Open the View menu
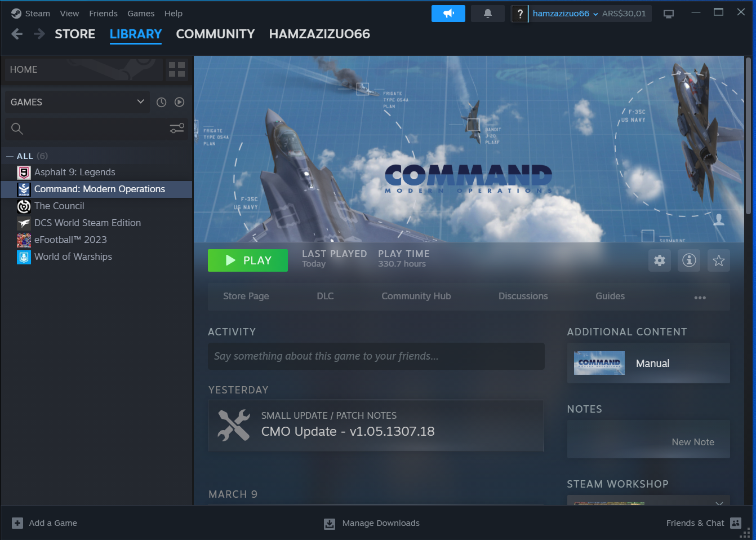This screenshot has width=756, height=540. [x=69, y=14]
